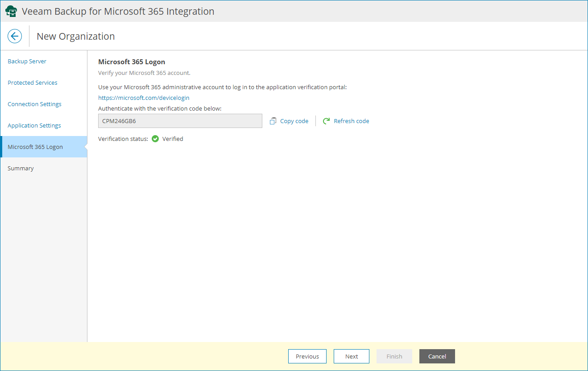The height and width of the screenshot is (371, 588).
Task: Click the Previous button
Action: point(307,356)
